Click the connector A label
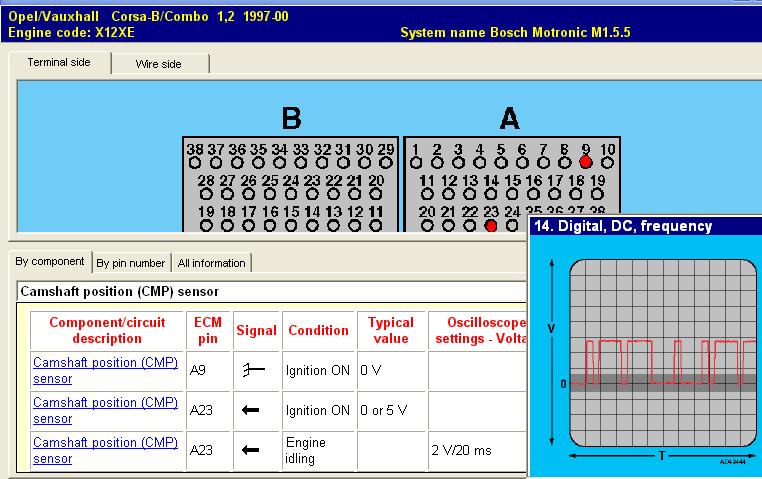 click(509, 118)
